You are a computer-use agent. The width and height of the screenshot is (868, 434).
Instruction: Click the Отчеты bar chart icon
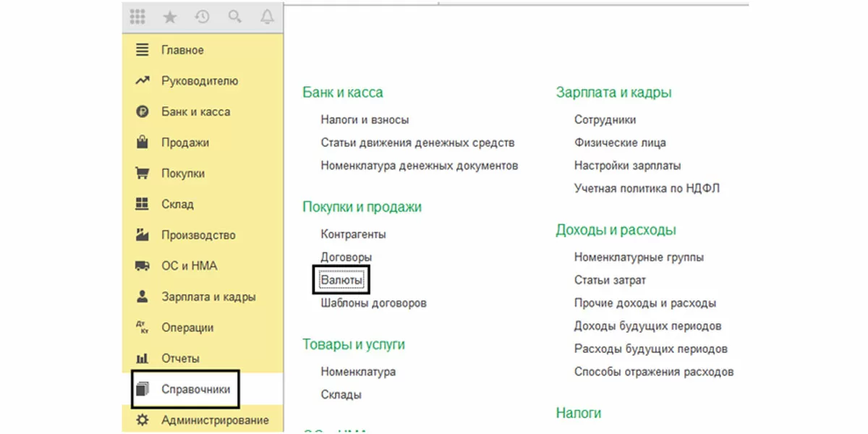click(x=142, y=358)
